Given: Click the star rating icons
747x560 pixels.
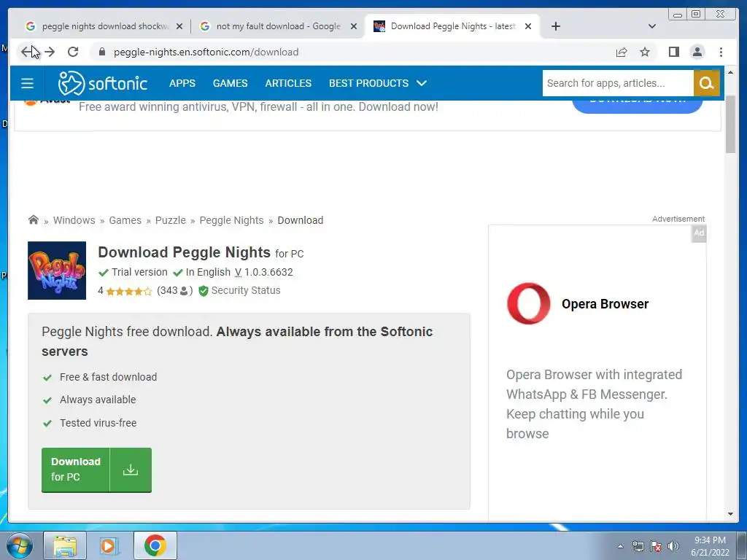Looking at the screenshot, I should tap(128, 291).
